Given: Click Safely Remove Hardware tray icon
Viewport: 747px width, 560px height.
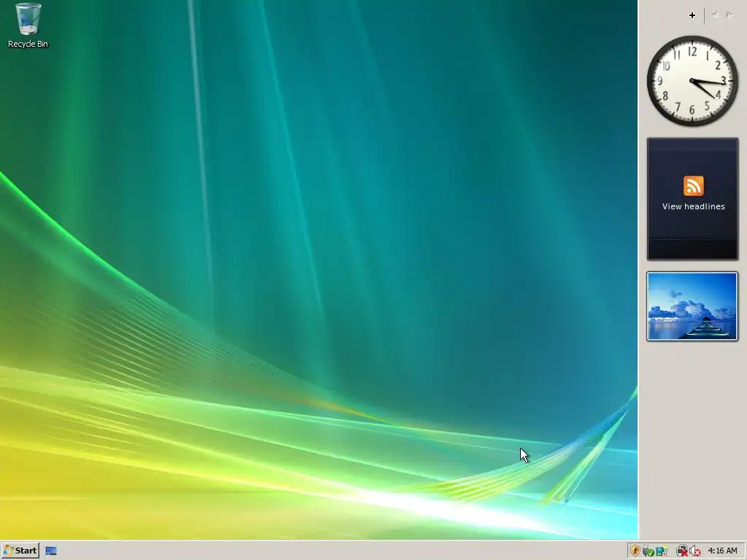Looking at the screenshot, I should pyautogui.click(x=648, y=551).
